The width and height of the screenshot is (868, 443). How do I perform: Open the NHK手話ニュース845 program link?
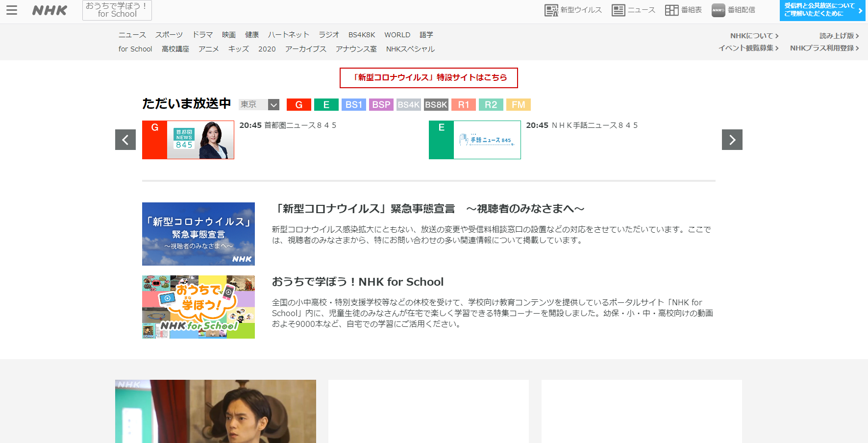582,125
